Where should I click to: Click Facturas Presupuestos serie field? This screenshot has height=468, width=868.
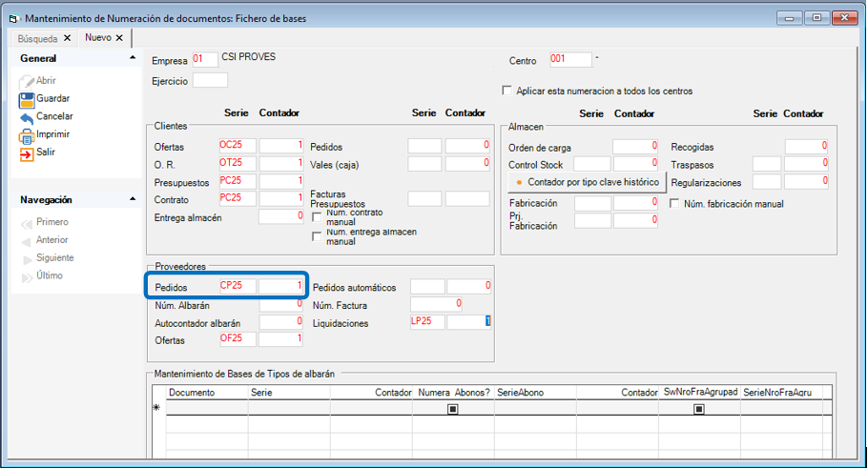point(424,198)
